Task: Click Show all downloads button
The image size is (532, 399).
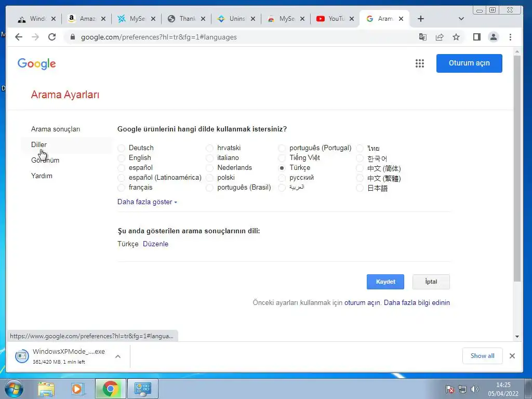Action: point(482,356)
